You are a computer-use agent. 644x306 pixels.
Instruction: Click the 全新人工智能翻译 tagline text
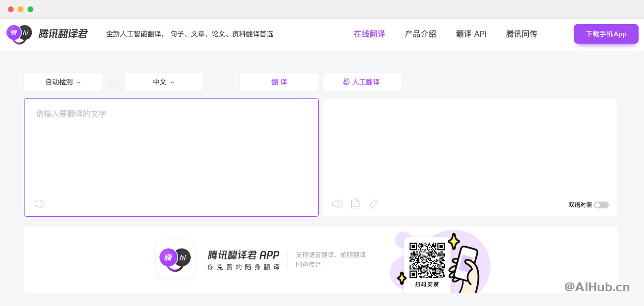pyautogui.click(x=190, y=34)
